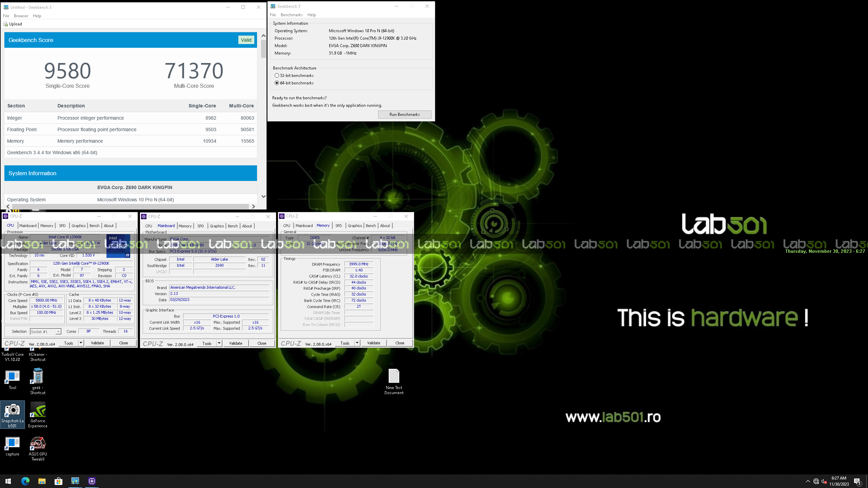Expand Tools dropdown arrow in CPU-Z CPU window
868x488 pixels.
click(x=81, y=343)
